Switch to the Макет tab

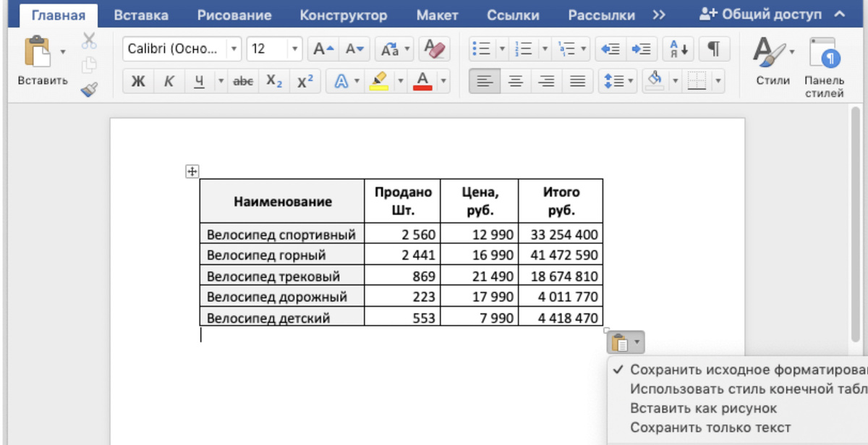click(x=437, y=15)
